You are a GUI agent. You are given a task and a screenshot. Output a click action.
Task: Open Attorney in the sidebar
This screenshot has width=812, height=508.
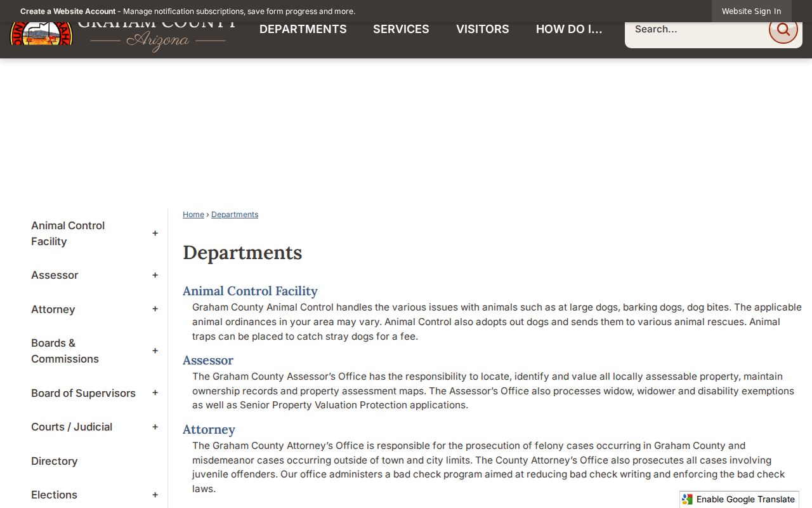53,309
